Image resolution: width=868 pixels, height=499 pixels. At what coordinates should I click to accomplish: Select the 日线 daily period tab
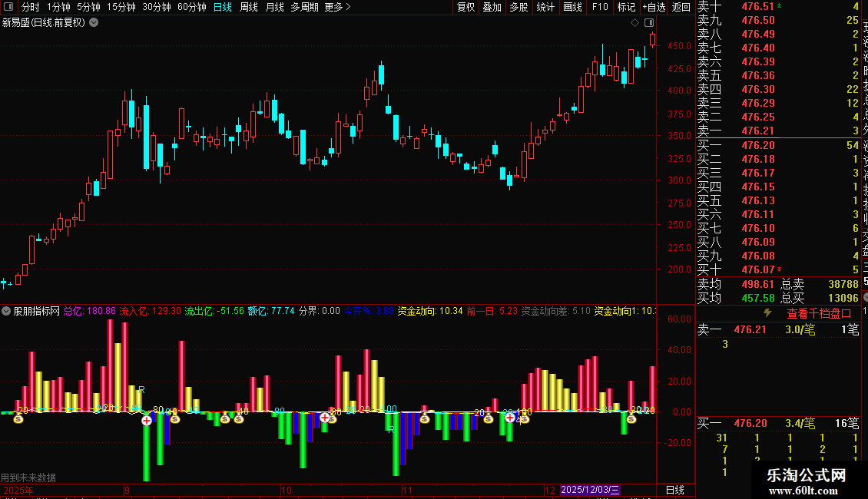click(223, 7)
